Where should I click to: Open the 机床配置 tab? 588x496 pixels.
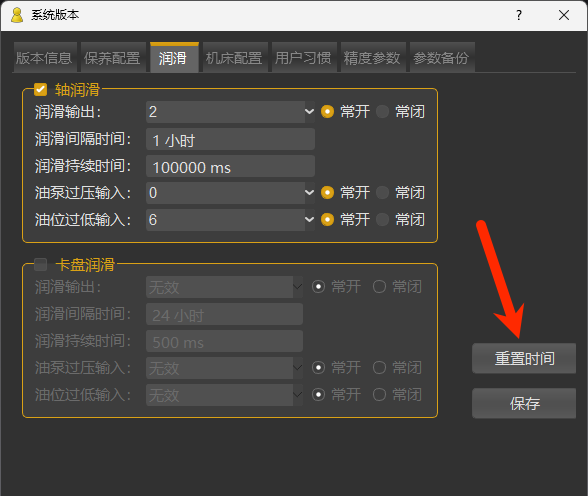(235, 57)
